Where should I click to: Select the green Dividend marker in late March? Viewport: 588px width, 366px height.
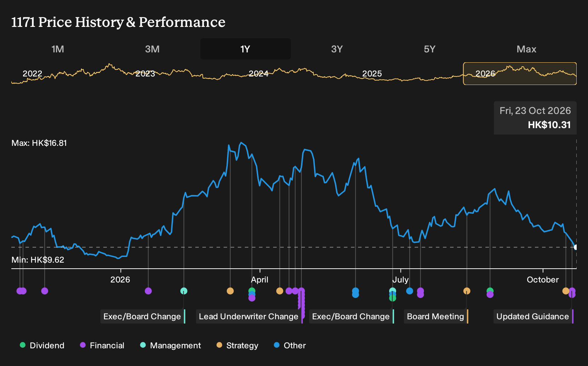click(252, 291)
